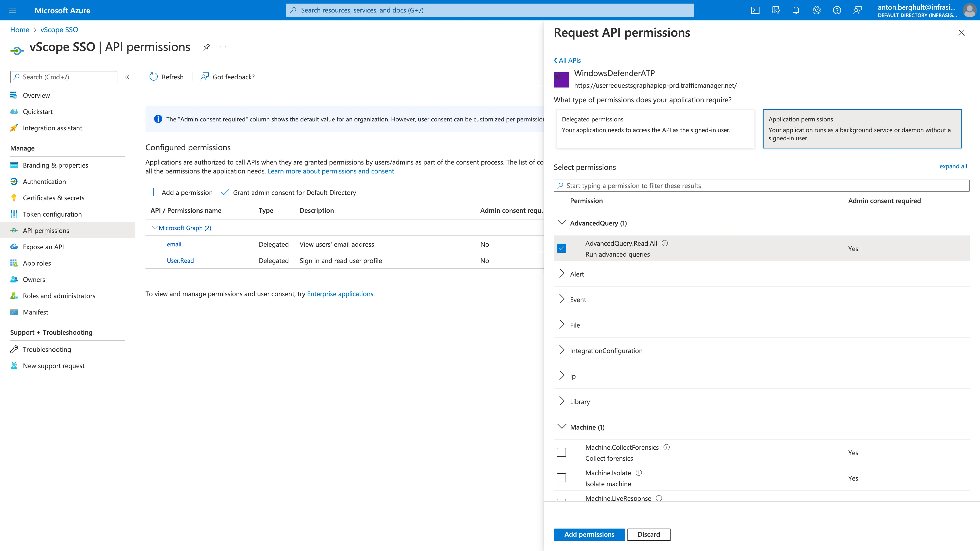Uncheck AdvancedQuery.Read.All permission

point(561,248)
